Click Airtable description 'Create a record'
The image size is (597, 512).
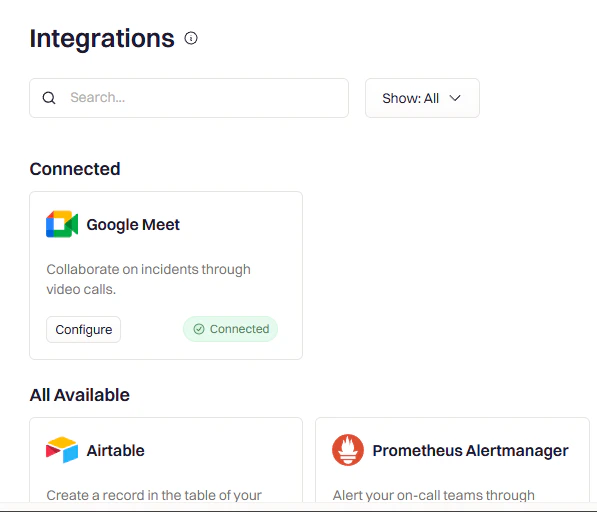coord(154,495)
